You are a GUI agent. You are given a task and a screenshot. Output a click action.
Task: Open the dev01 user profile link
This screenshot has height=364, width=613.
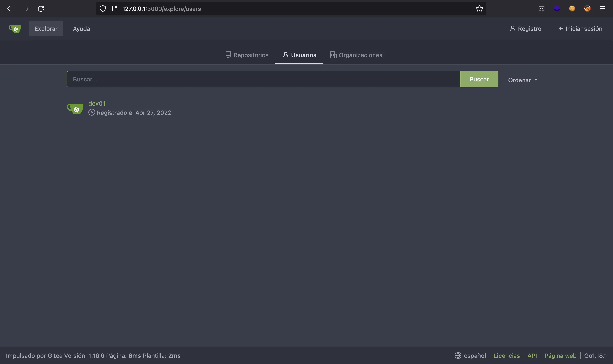coord(97,104)
